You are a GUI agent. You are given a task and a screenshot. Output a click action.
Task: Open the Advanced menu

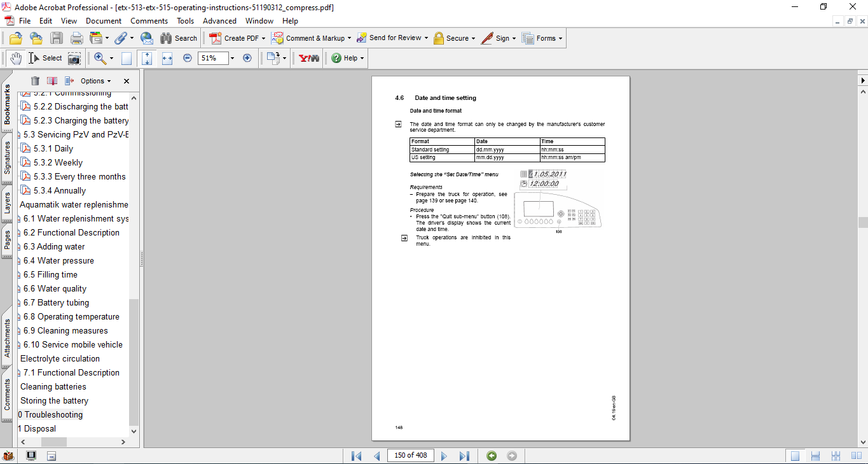[x=219, y=21]
